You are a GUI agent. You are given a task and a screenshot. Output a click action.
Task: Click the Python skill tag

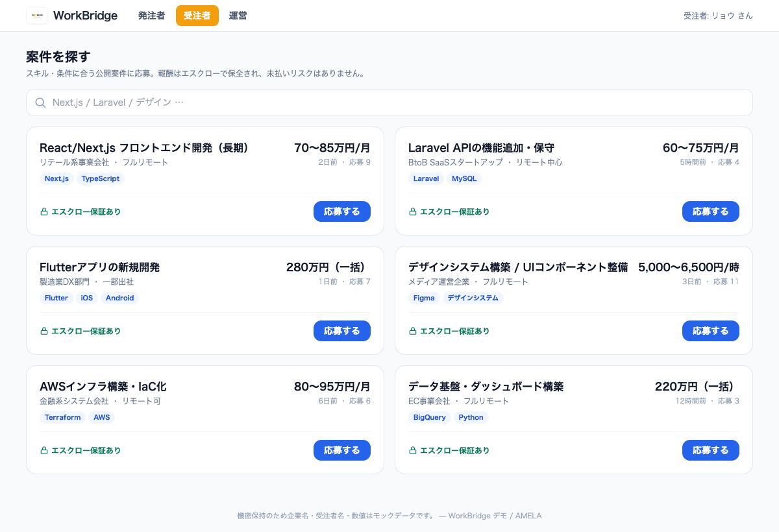[471, 417]
